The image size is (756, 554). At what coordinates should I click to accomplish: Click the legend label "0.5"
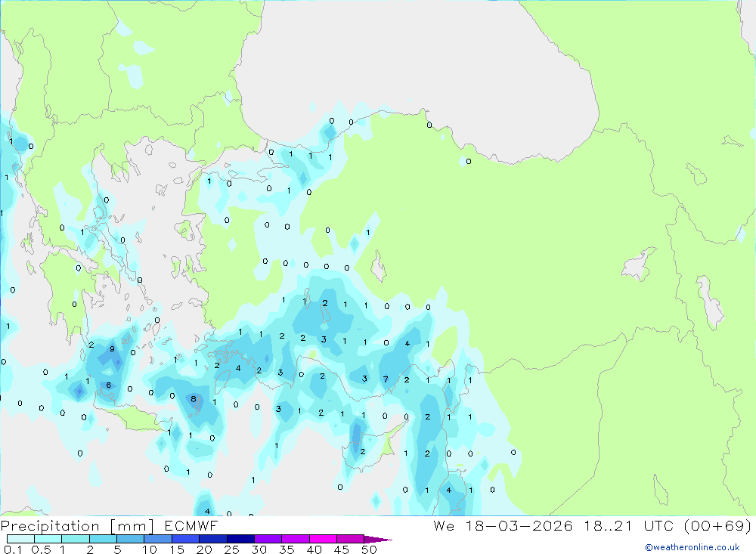(41, 549)
